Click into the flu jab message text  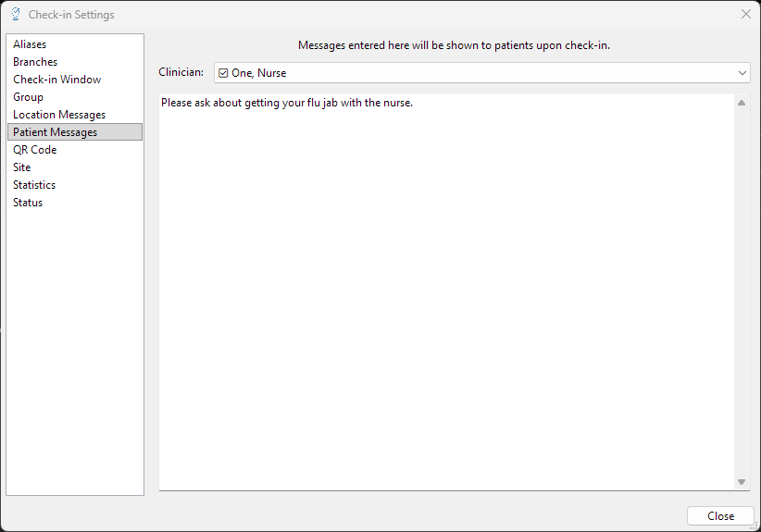pyautogui.click(x=287, y=103)
